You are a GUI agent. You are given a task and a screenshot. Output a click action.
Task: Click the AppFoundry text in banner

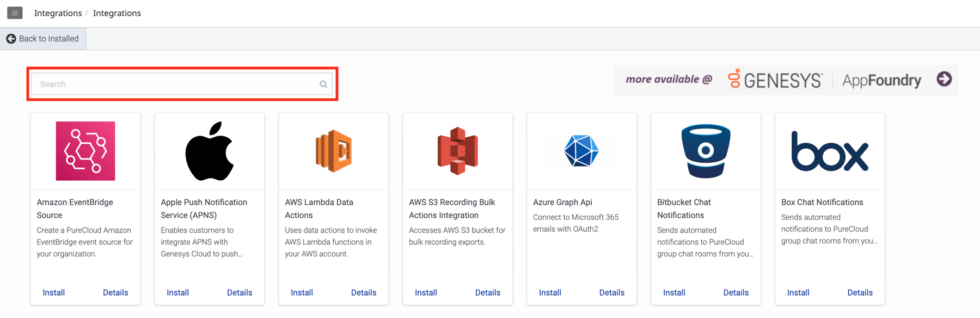[882, 81]
